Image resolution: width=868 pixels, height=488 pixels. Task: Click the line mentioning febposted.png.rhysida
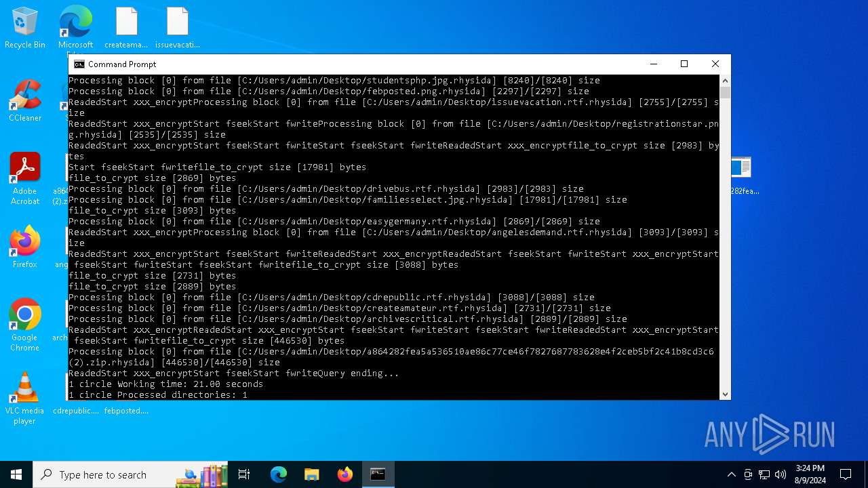point(329,91)
